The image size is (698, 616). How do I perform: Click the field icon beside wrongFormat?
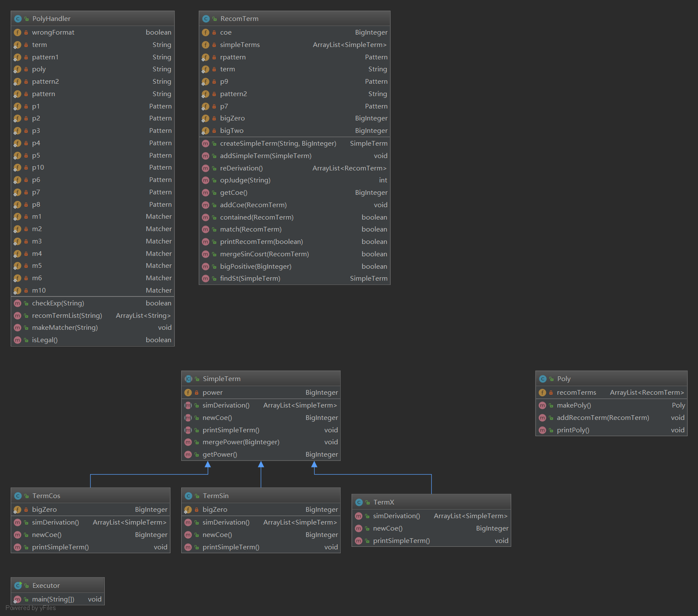17,32
